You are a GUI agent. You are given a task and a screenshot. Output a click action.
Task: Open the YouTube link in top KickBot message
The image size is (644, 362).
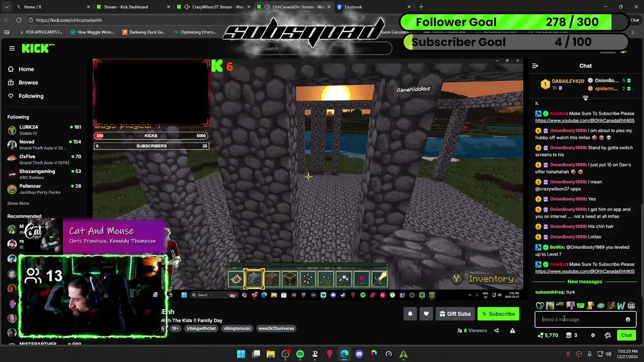click(x=585, y=121)
